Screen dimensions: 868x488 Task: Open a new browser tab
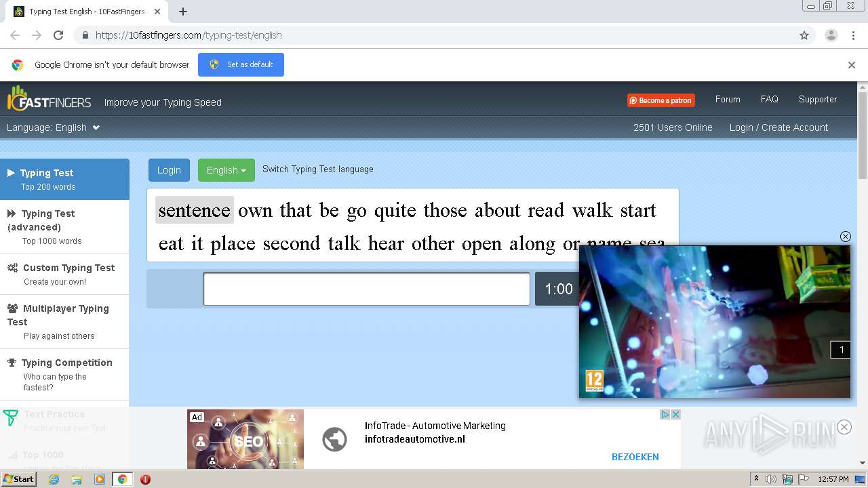pyautogui.click(x=183, y=12)
